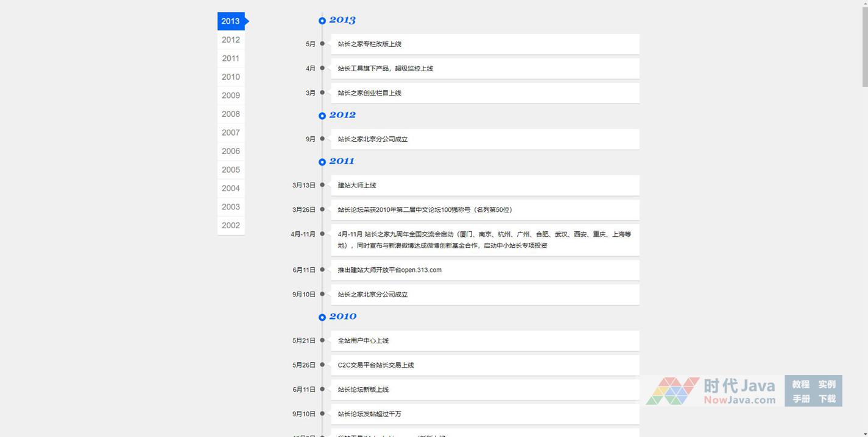Open the 下载 link in the watermark
This screenshot has width=868, height=437.
(827, 399)
